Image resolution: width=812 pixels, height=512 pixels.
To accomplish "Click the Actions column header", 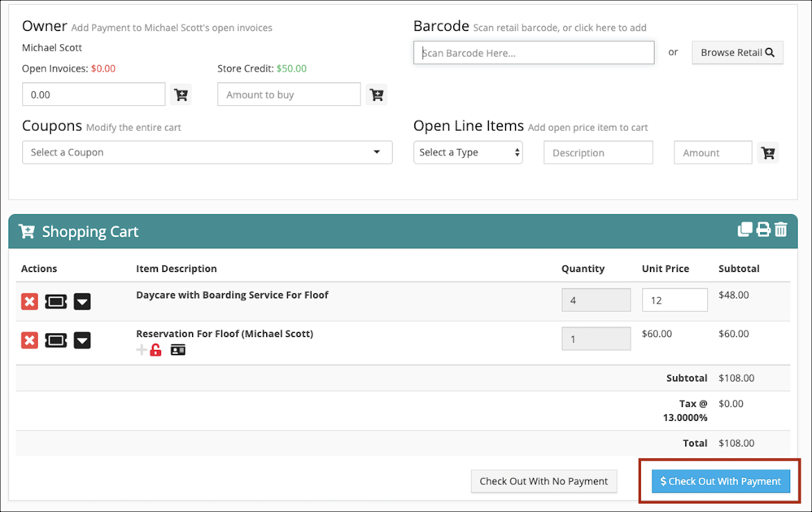I will tap(39, 269).
